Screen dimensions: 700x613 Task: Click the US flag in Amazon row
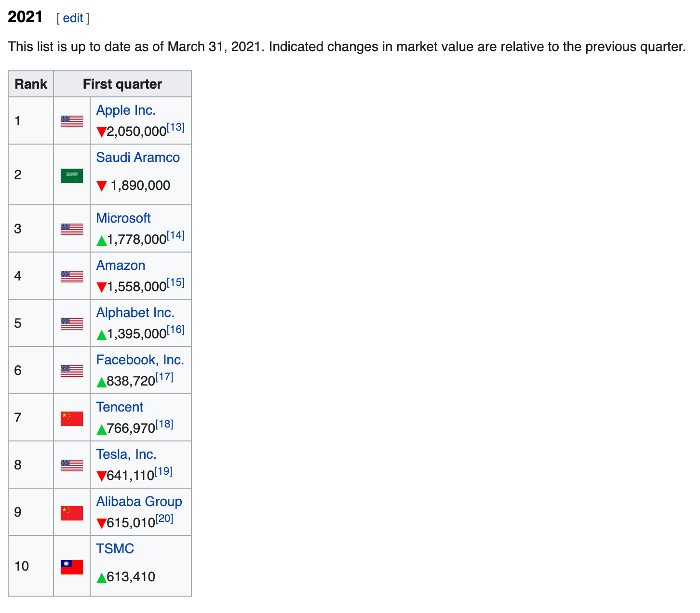[x=72, y=276]
